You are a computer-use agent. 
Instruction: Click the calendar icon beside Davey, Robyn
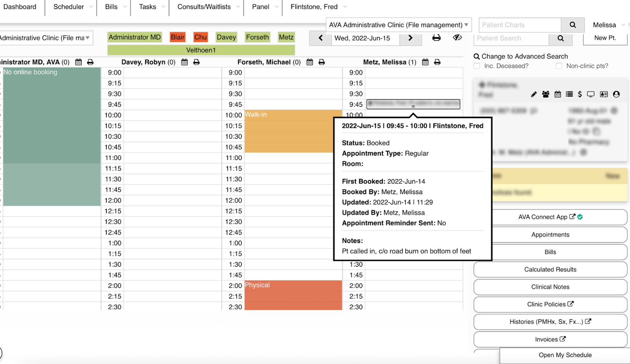pyautogui.click(x=184, y=62)
